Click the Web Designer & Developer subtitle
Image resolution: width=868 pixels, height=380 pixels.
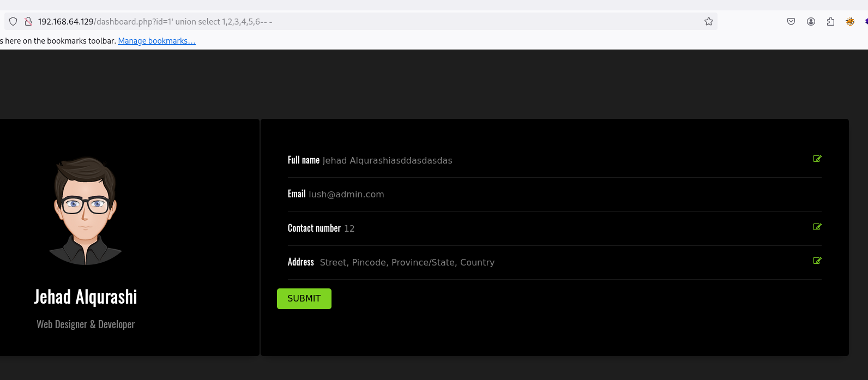point(86,324)
